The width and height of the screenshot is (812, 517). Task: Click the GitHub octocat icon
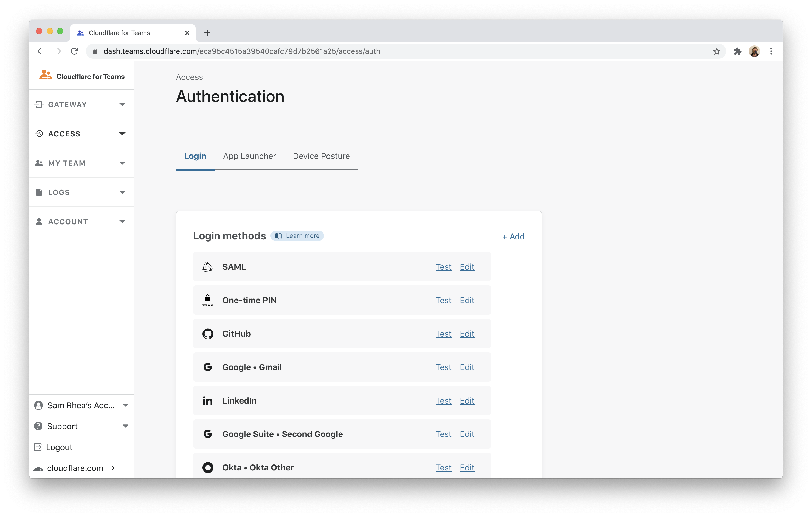(x=208, y=334)
